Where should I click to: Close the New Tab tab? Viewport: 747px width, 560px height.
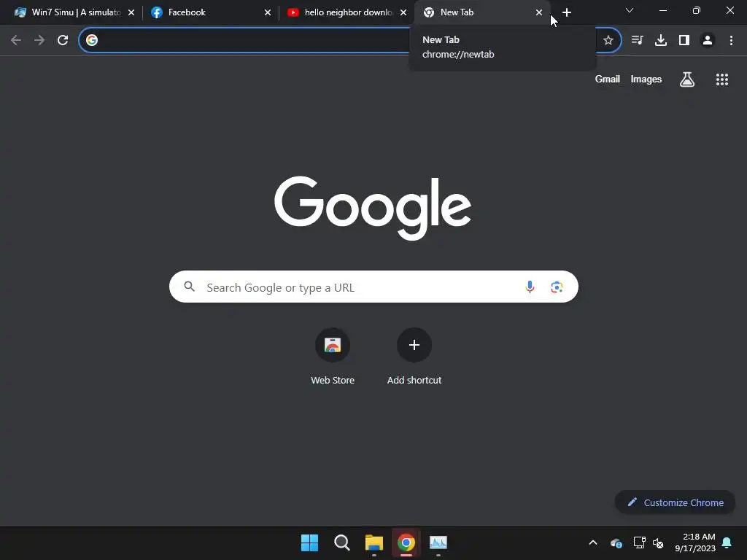[x=539, y=12]
